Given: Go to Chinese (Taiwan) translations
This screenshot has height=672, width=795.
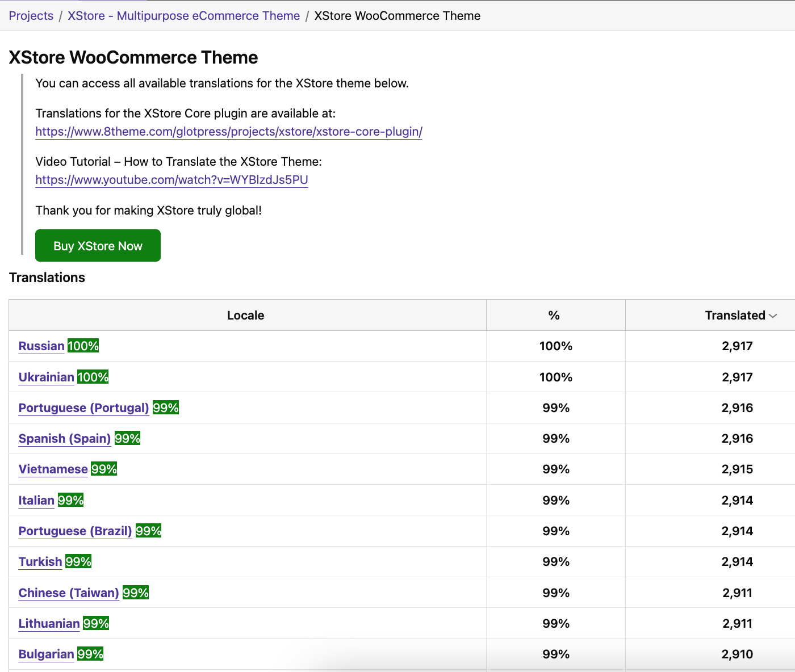Looking at the screenshot, I should 69,593.
